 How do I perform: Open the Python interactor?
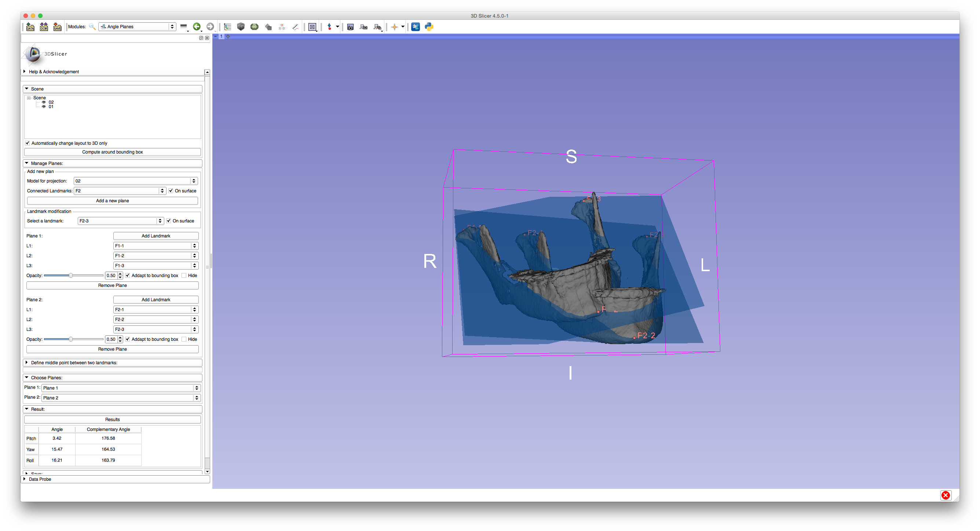coord(429,27)
